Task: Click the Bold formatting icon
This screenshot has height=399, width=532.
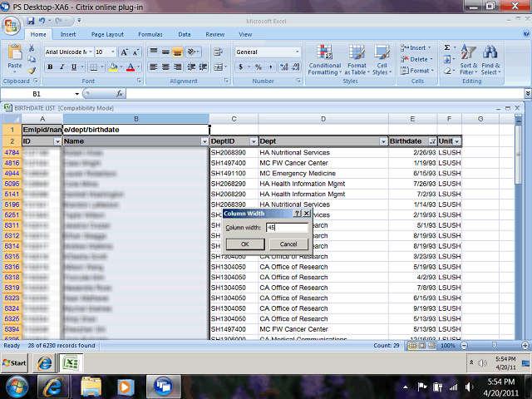Action: (x=50, y=67)
